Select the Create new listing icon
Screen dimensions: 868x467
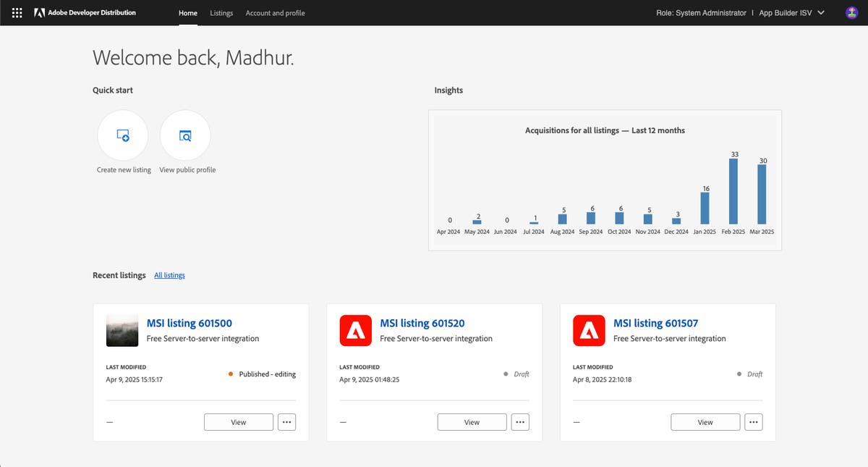click(x=122, y=135)
